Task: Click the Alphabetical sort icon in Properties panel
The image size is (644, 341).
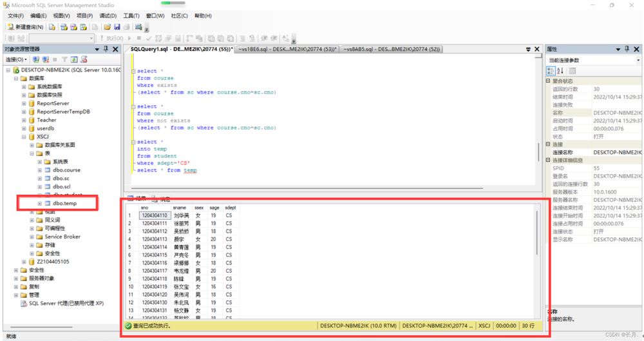Action: [x=560, y=71]
